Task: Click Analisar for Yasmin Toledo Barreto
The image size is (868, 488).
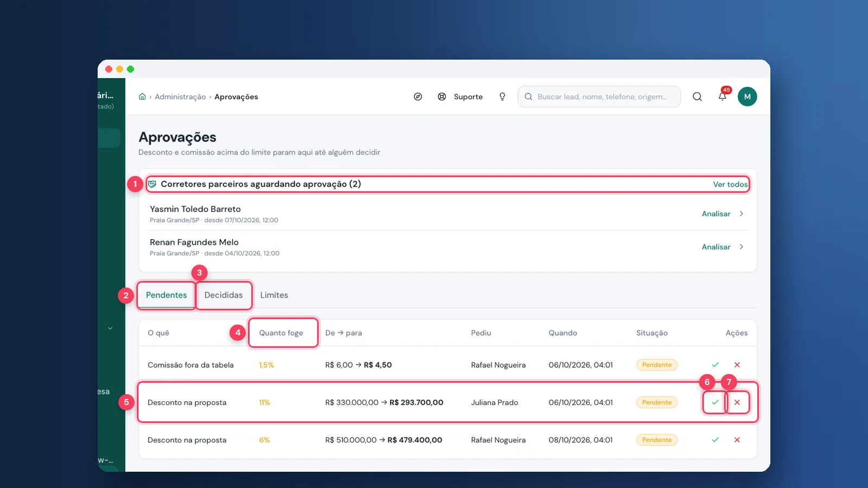Action: (x=716, y=214)
